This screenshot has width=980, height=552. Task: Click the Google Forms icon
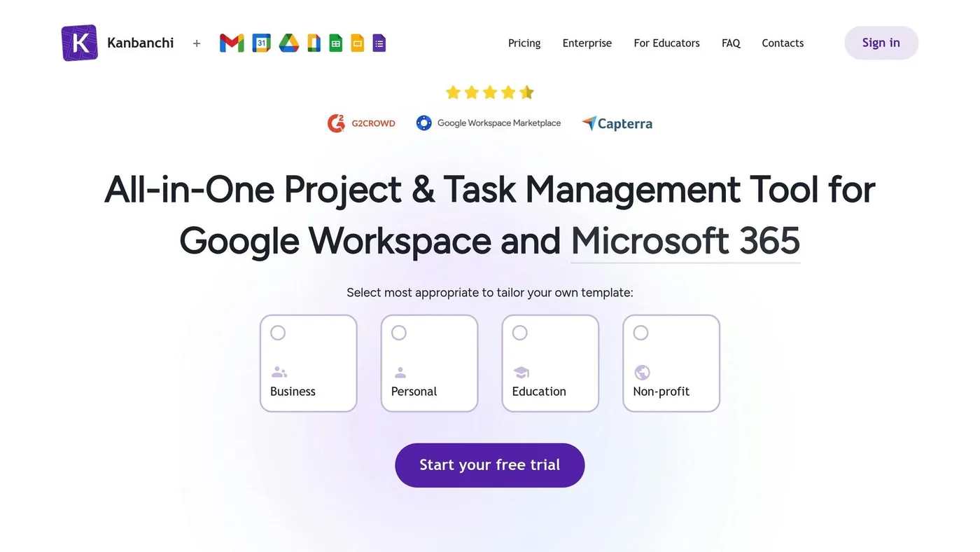pos(379,43)
